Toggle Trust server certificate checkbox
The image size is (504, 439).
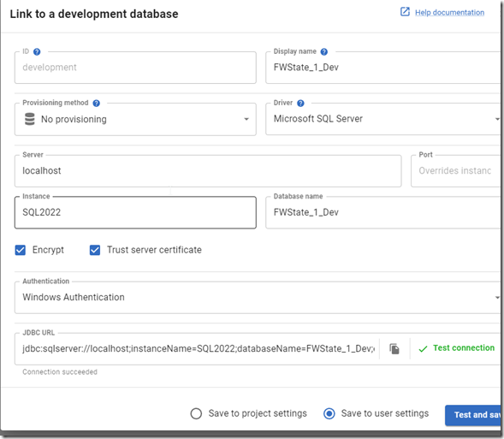[95, 250]
